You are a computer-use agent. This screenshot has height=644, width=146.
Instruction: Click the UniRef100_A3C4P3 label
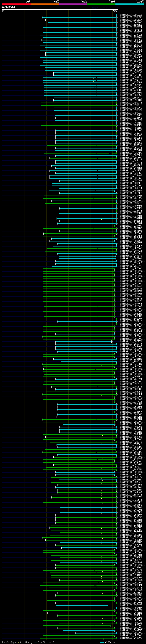coord(131,153)
